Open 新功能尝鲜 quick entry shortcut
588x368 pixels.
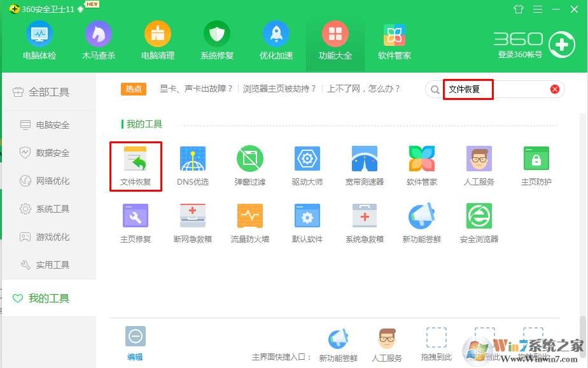tap(339, 346)
